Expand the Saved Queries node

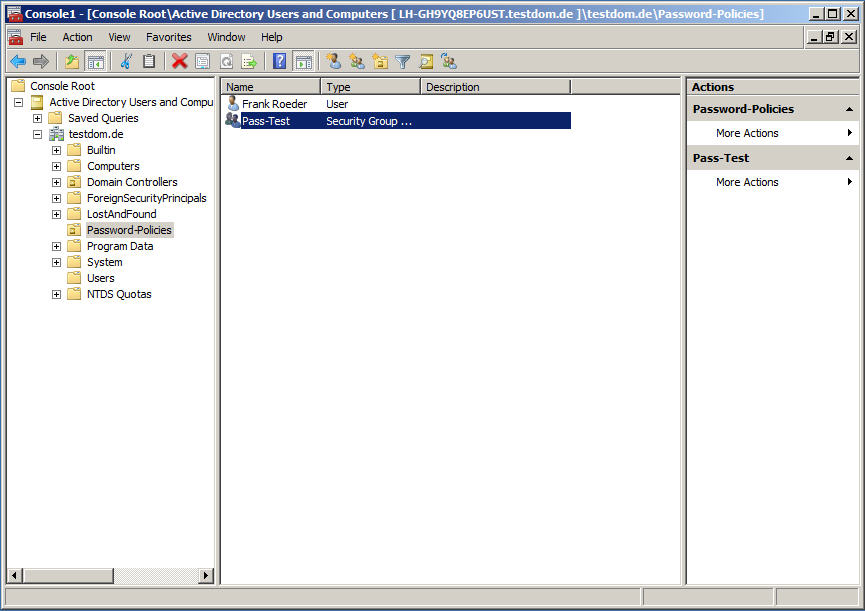(x=38, y=118)
